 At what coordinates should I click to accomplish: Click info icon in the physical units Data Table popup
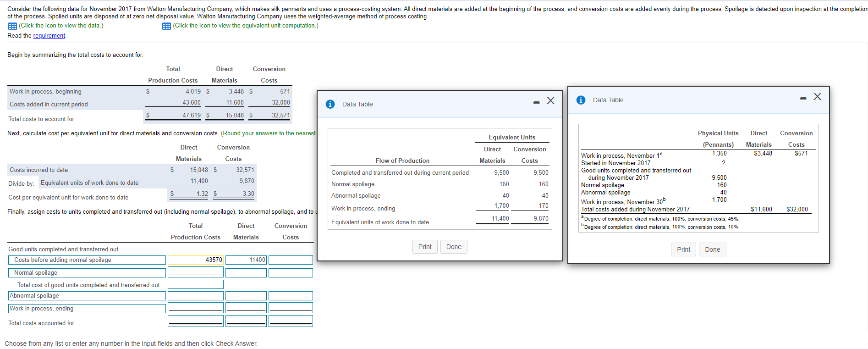point(581,100)
